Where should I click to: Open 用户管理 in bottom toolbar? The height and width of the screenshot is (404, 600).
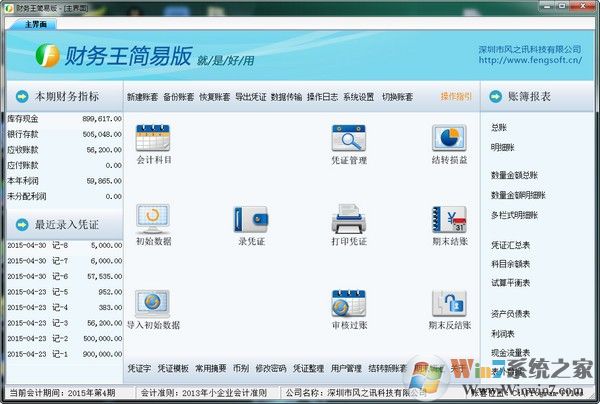tap(346, 368)
